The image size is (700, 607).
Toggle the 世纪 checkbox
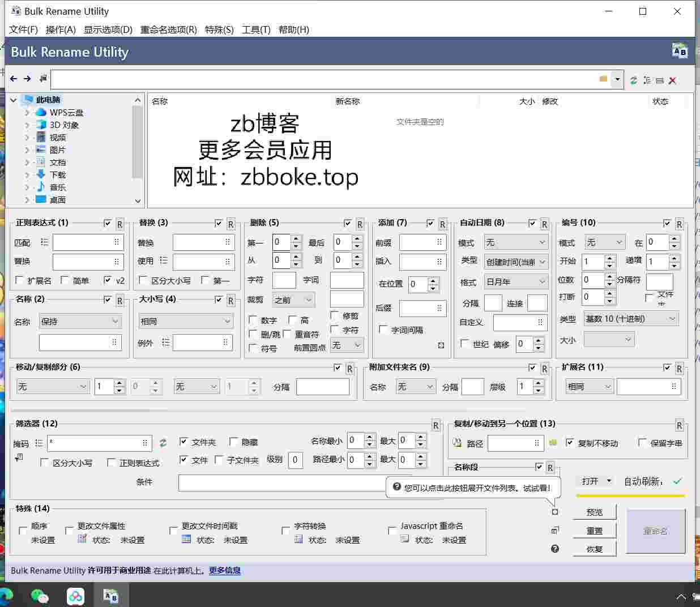(465, 343)
